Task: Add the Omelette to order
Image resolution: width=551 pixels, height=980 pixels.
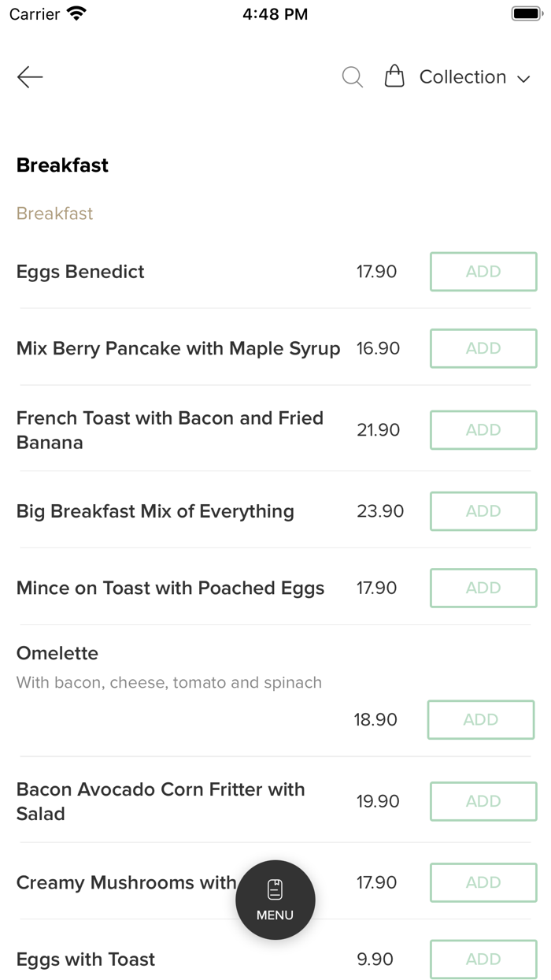Action: point(481,719)
